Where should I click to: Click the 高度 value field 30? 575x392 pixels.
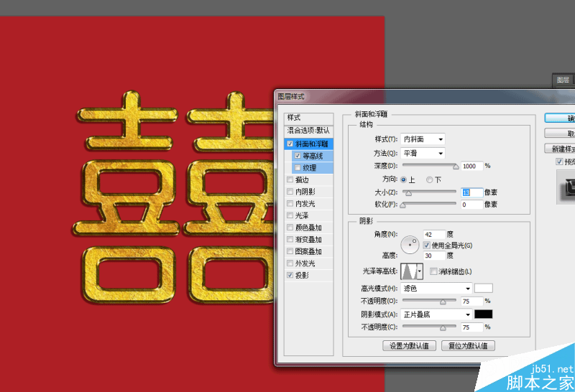pyautogui.click(x=434, y=256)
